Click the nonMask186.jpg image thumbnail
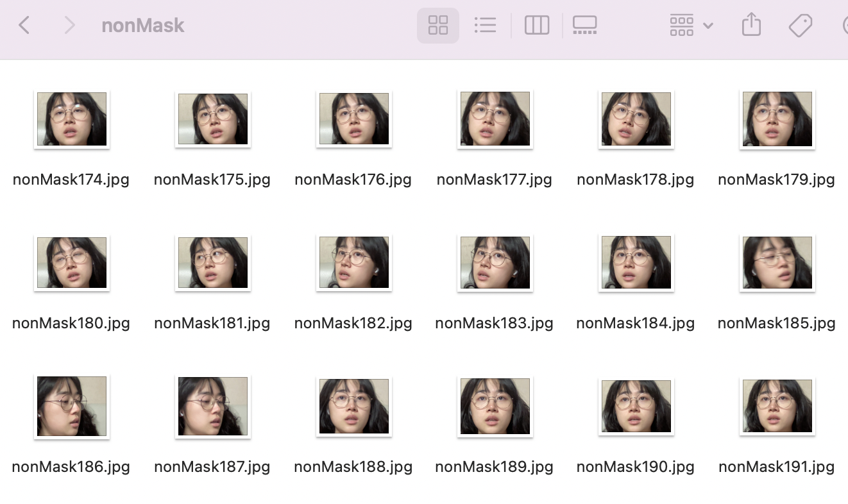Viewport: 848px width, 504px height. (72, 407)
